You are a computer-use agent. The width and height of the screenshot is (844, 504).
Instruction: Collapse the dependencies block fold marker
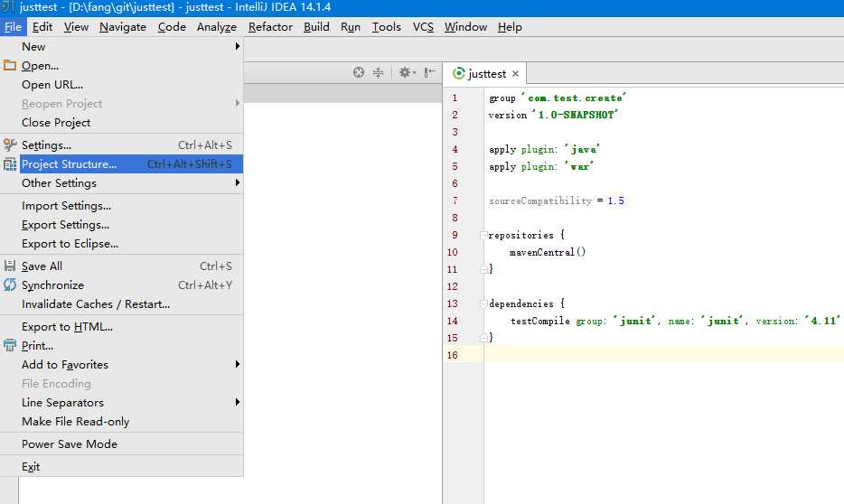pos(483,303)
